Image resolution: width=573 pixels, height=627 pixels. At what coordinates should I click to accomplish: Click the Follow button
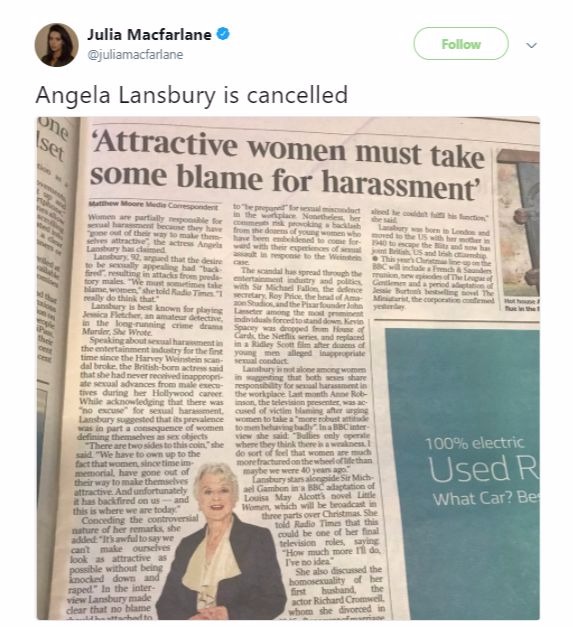click(x=461, y=44)
